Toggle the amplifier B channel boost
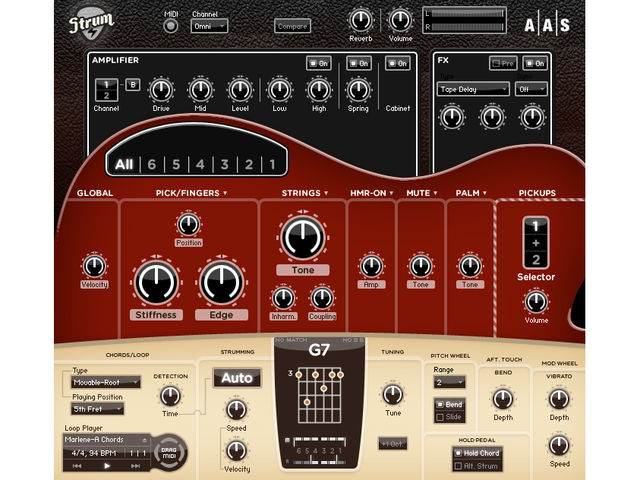The width and height of the screenshot is (640, 480). coord(133,85)
